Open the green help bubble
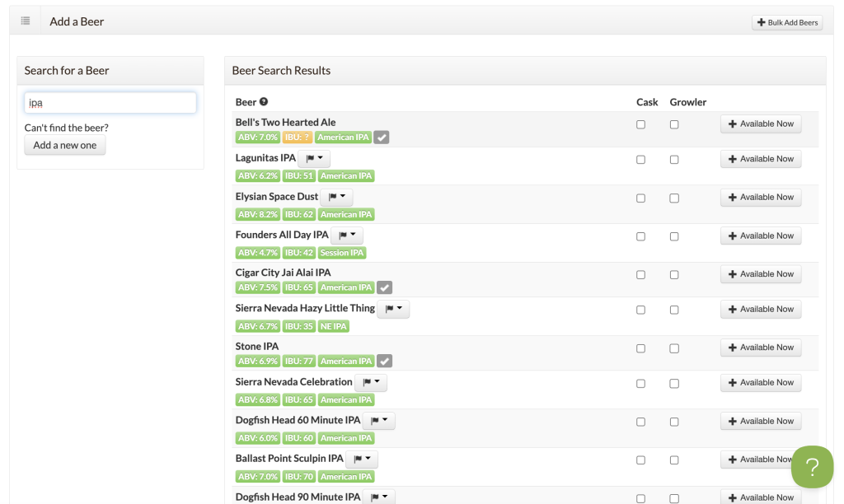Viewport: 844px width, 504px height. click(x=812, y=468)
